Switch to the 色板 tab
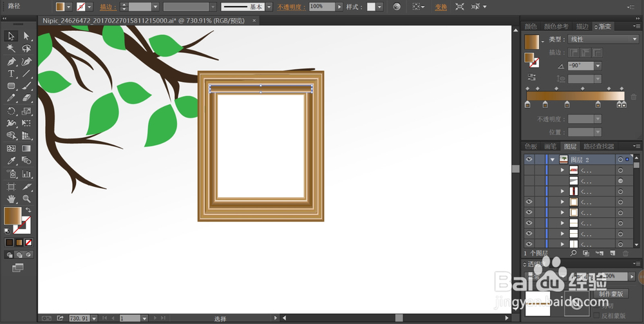This screenshot has height=324, width=644. coord(531,146)
